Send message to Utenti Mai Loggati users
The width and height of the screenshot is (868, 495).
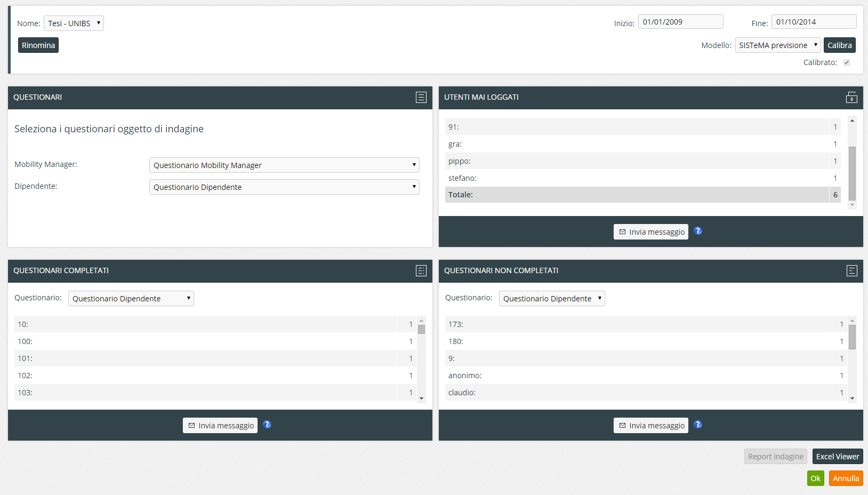click(x=651, y=232)
